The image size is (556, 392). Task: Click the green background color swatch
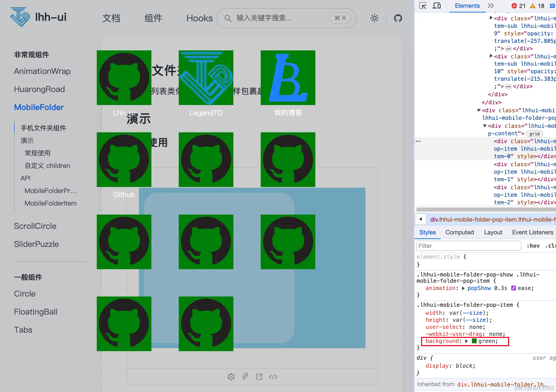tap(474, 341)
